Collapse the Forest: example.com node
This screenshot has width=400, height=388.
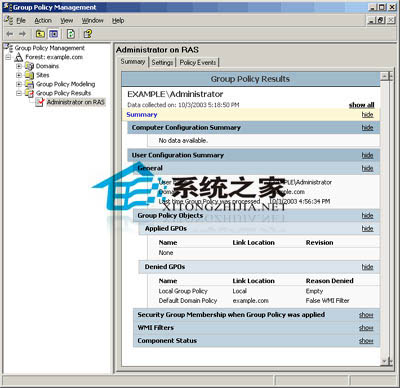(x=8, y=57)
